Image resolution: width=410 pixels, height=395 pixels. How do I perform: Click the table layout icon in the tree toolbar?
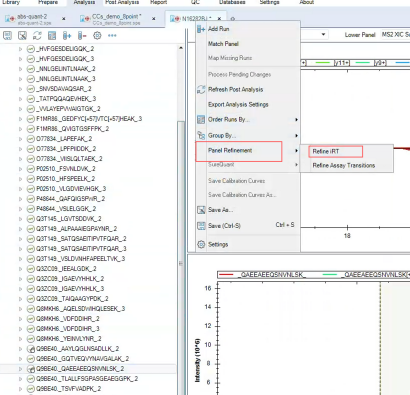(52, 35)
